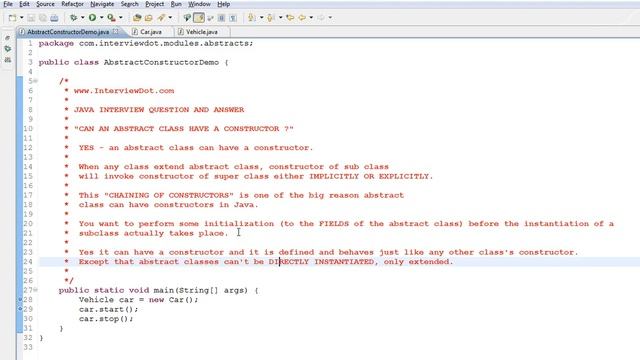Click the marker on line 29 gutter
Image resolution: width=640 pixels, height=360 pixels.
[x=20, y=309]
